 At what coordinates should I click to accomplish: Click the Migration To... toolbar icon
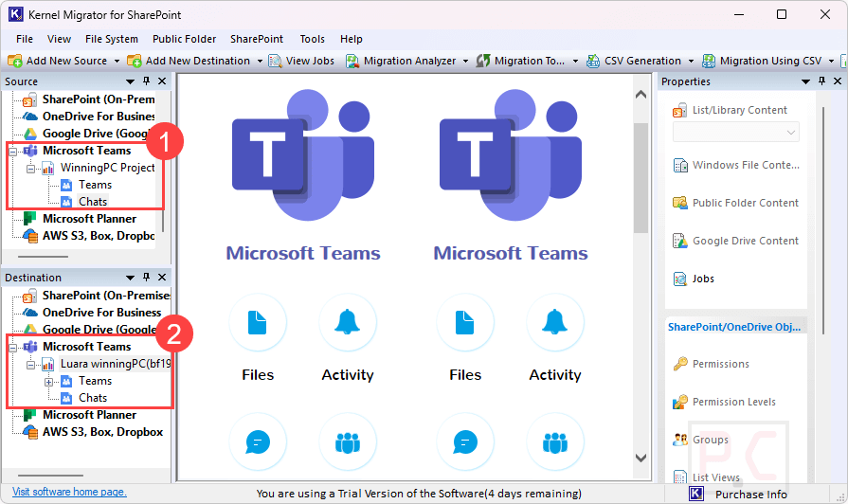point(483,61)
